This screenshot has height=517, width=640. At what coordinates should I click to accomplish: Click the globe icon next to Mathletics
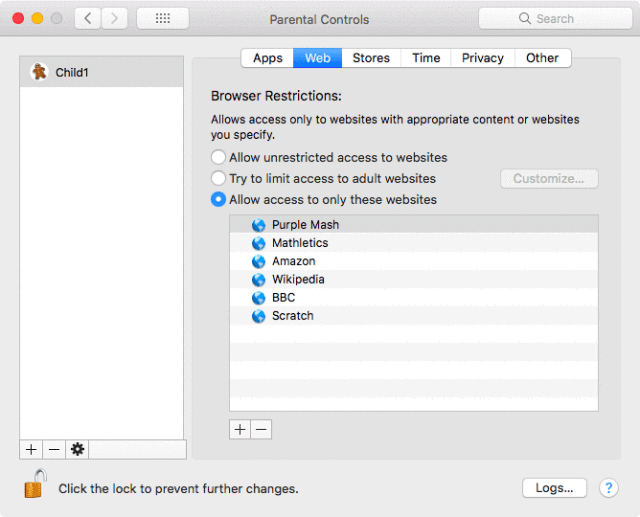pos(258,243)
